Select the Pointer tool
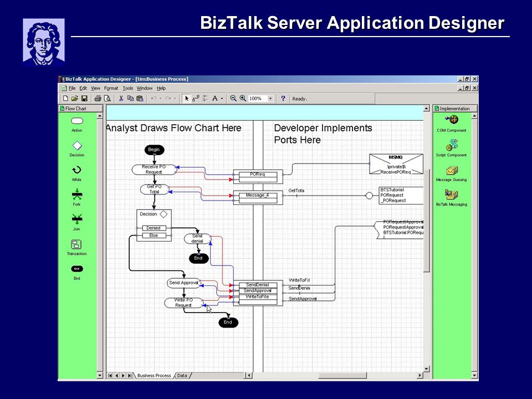The width and height of the screenshot is (532, 399). (186, 99)
